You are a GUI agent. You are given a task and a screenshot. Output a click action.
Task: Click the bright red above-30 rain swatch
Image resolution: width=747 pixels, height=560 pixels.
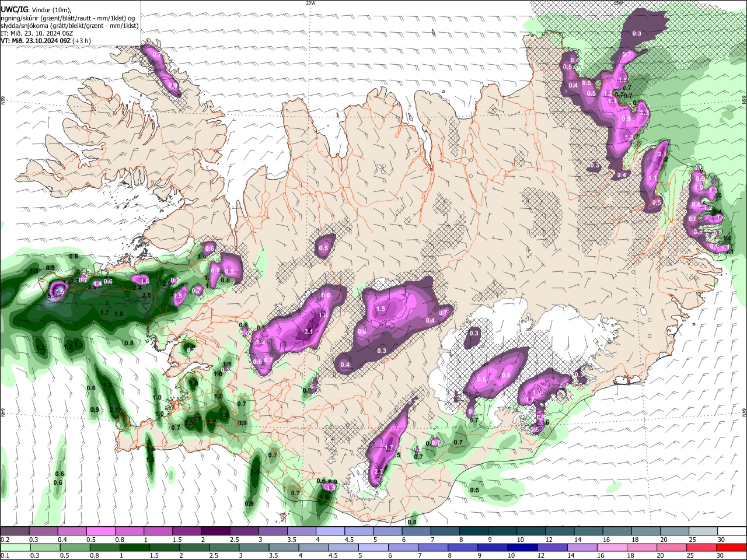point(732,548)
